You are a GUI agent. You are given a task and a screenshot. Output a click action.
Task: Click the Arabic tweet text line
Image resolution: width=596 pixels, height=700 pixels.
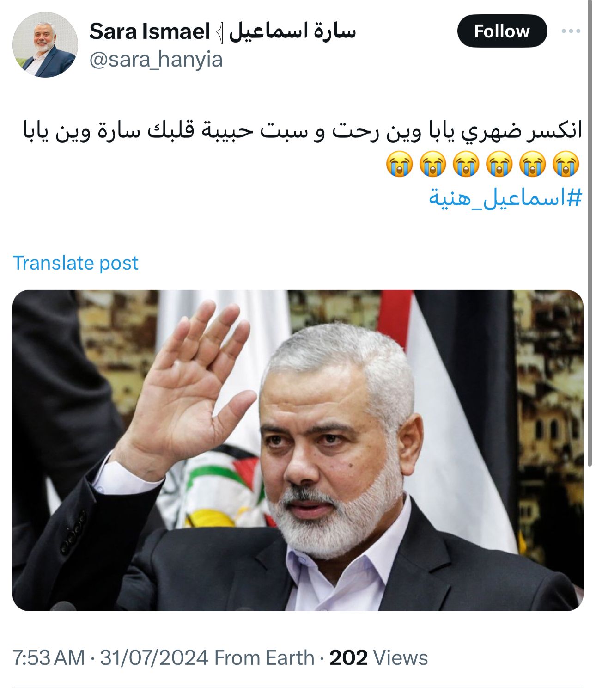302,131
